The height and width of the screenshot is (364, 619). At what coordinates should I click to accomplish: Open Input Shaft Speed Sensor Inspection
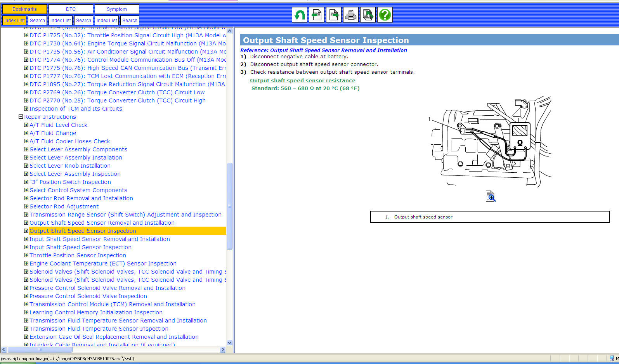[x=80, y=247]
